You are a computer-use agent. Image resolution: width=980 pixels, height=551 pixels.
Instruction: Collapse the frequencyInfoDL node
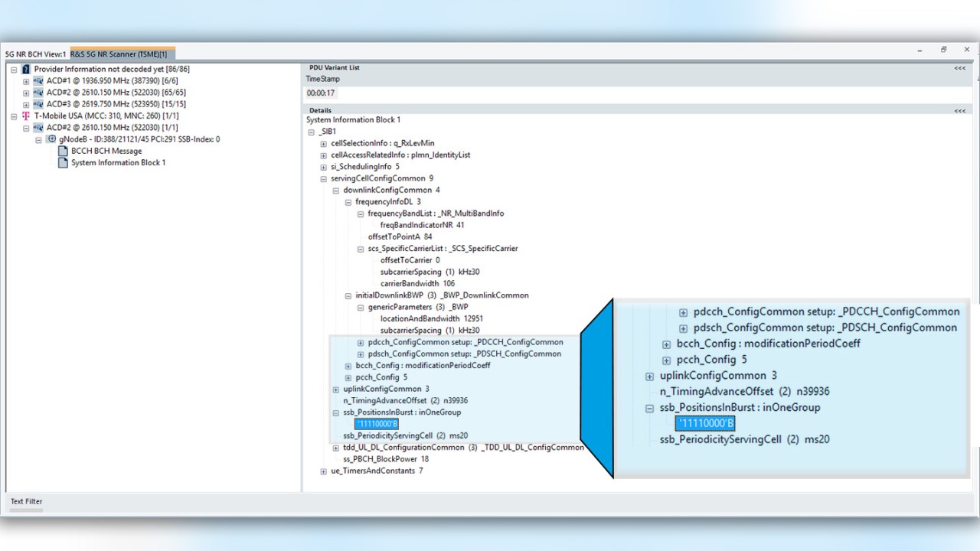[x=348, y=202]
